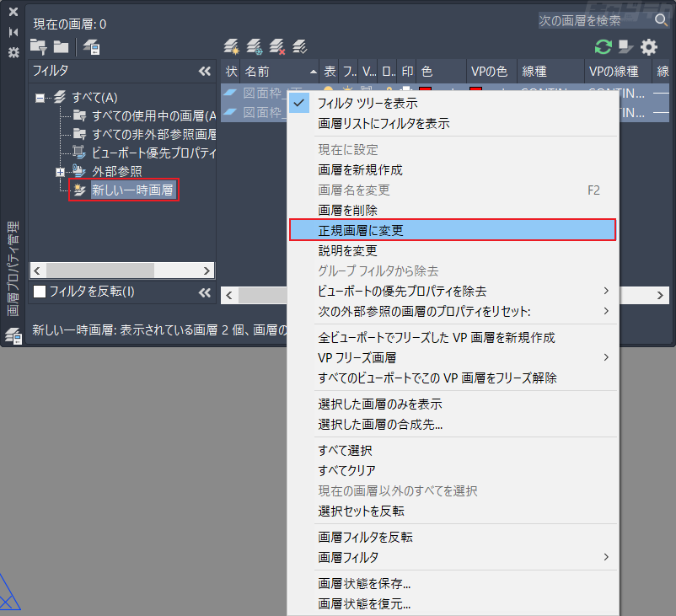Image resolution: width=676 pixels, height=616 pixels.
Task: Refresh the layer list
Action: pos(602,48)
